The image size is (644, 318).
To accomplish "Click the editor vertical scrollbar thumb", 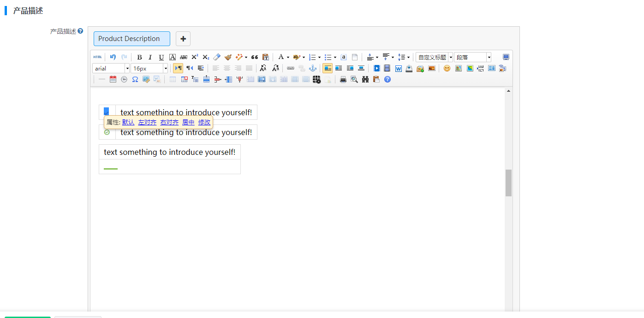I will (x=508, y=183).
